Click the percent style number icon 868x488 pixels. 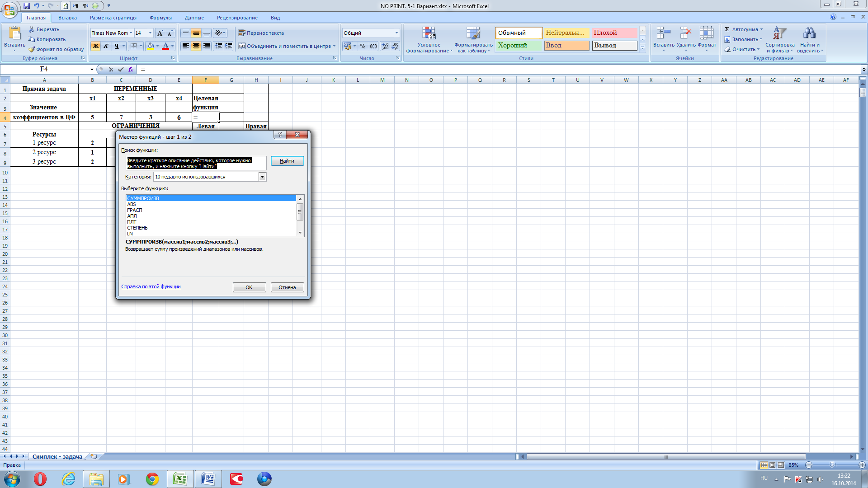(x=363, y=46)
